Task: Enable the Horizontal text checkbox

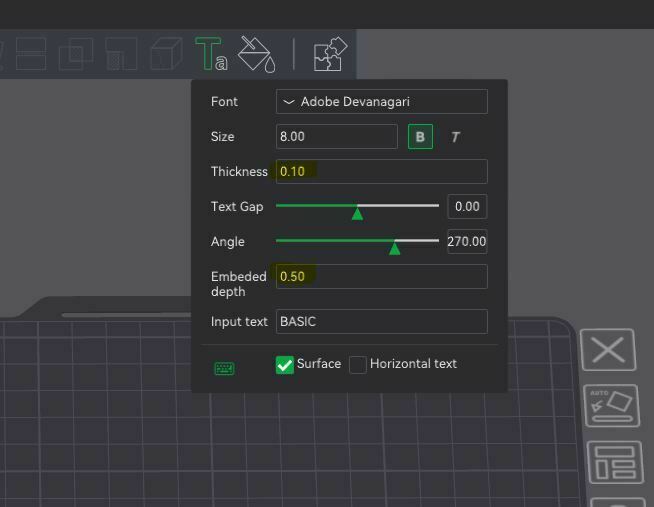Action: click(x=357, y=365)
